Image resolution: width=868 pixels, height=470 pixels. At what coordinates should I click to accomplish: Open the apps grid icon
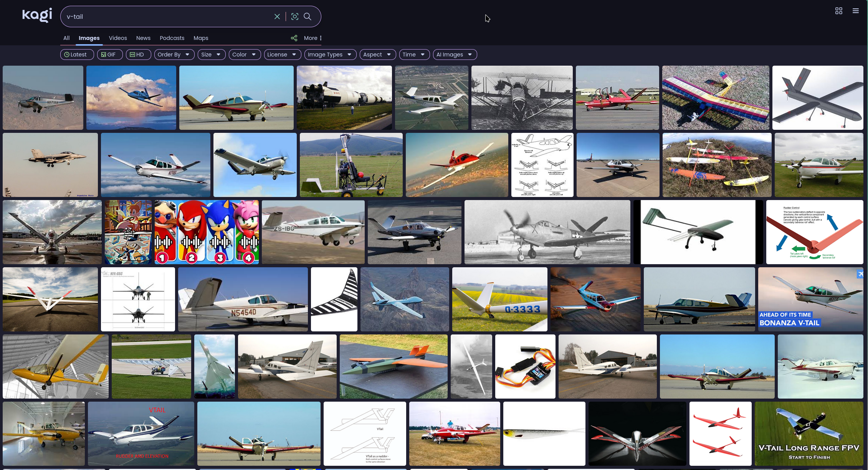[x=838, y=11]
